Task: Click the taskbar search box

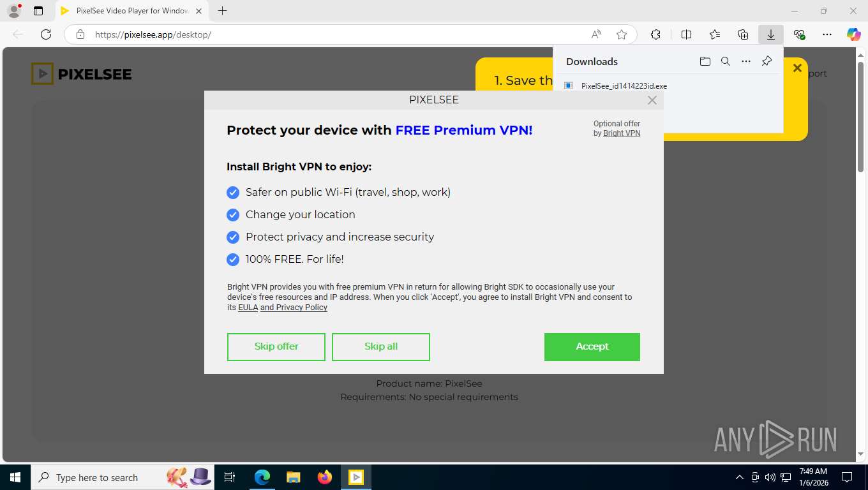Action: 123,477
